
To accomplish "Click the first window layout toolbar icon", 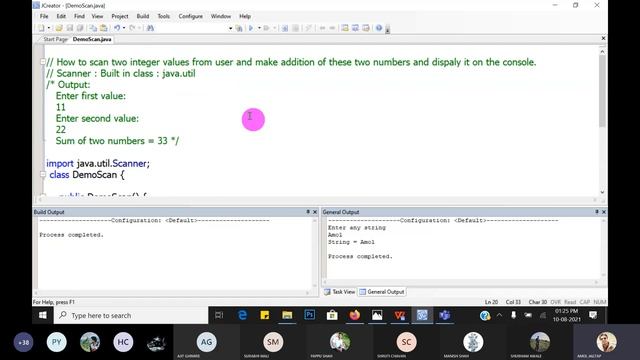I will pyautogui.click(x=345, y=28).
